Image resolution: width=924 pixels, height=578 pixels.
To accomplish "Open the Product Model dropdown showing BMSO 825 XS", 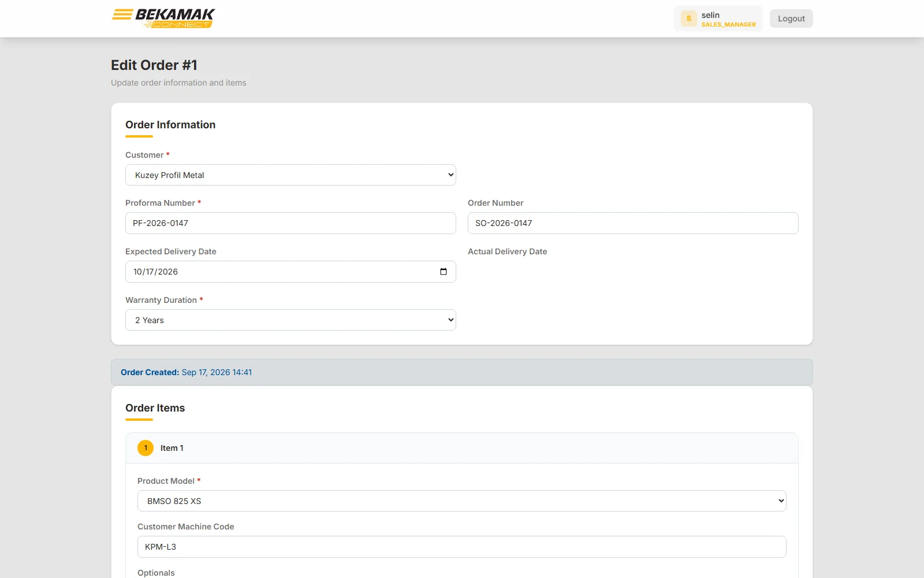I will (462, 501).
